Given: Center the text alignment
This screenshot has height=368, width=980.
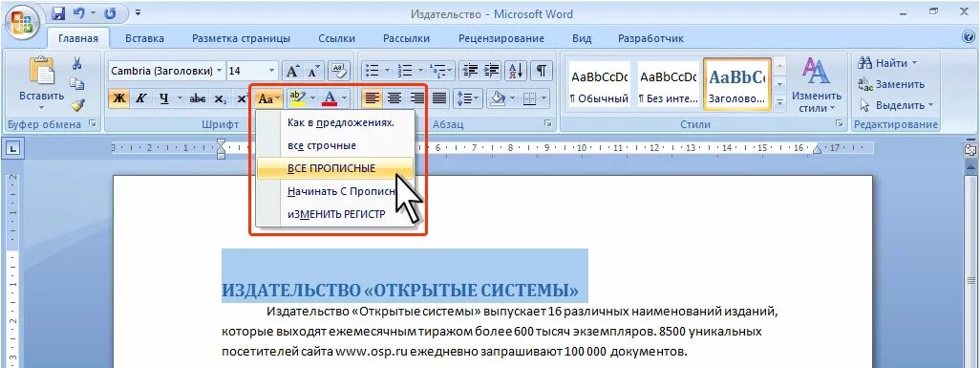Looking at the screenshot, I should [394, 98].
